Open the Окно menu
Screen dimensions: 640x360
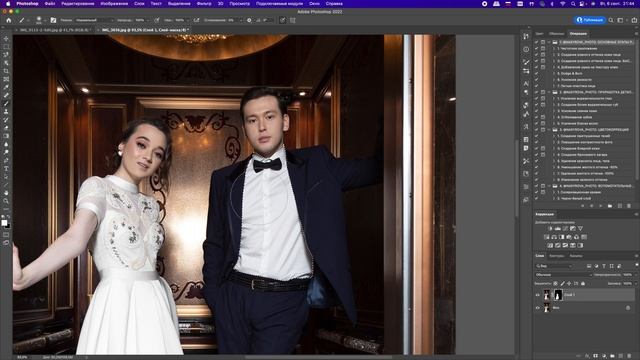314,4
